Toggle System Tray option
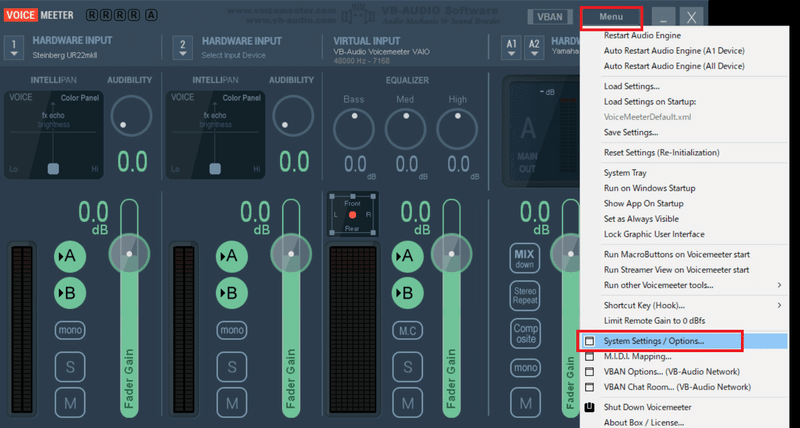Viewport: 800px width, 428px height. [625, 173]
